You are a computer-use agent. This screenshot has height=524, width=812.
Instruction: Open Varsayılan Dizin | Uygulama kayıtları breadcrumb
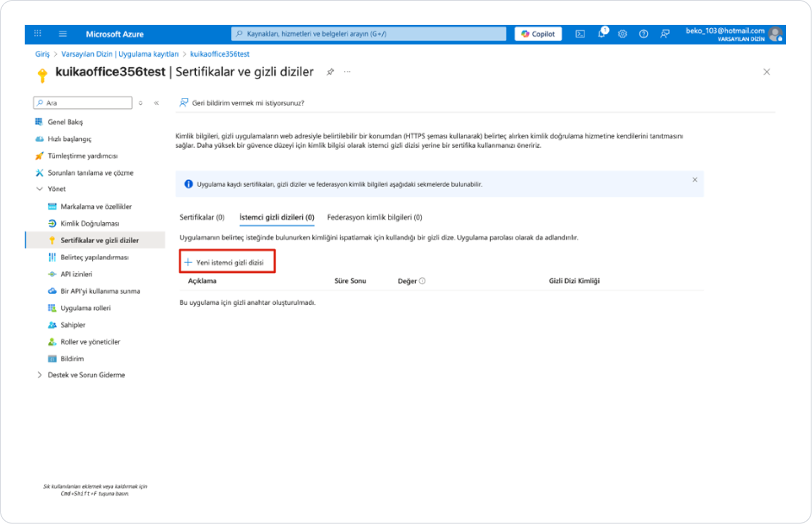[120, 54]
